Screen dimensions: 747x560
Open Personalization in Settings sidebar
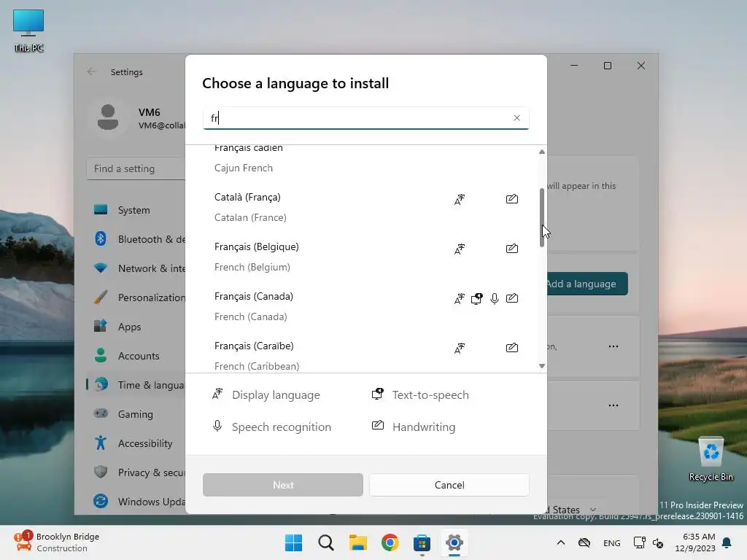pyautogui.click(x=136, y=297)
